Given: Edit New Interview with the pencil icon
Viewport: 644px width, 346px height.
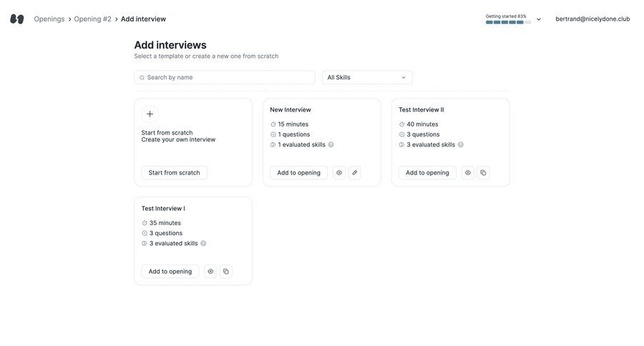Looking at the screenshot, I should pos(355,173).
